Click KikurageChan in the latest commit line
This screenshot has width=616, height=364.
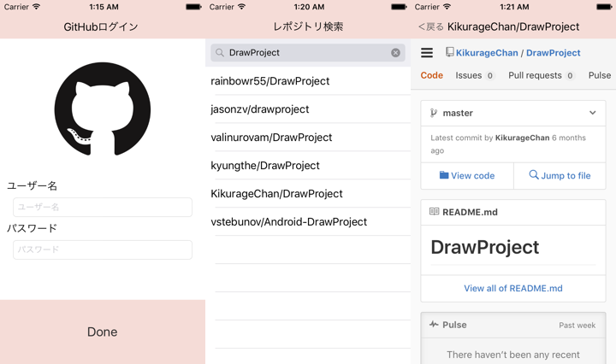tap(522, 138)
